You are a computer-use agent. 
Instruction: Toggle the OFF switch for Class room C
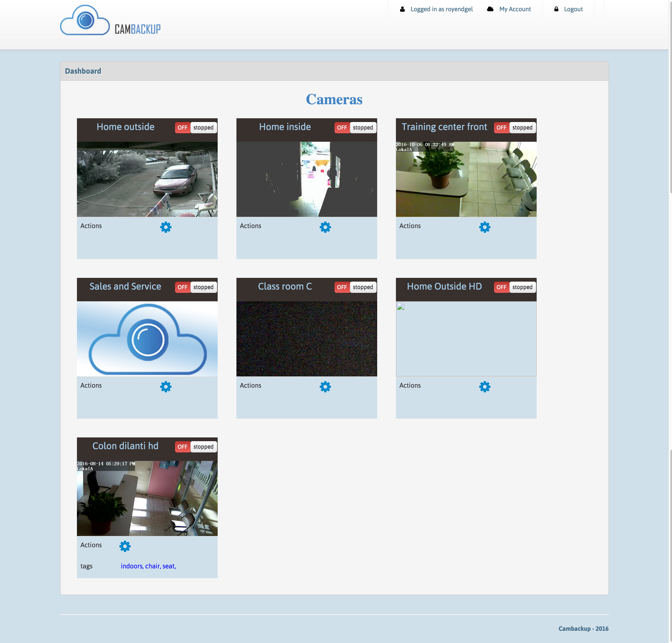pyautogui.click(x=342, y=287)
